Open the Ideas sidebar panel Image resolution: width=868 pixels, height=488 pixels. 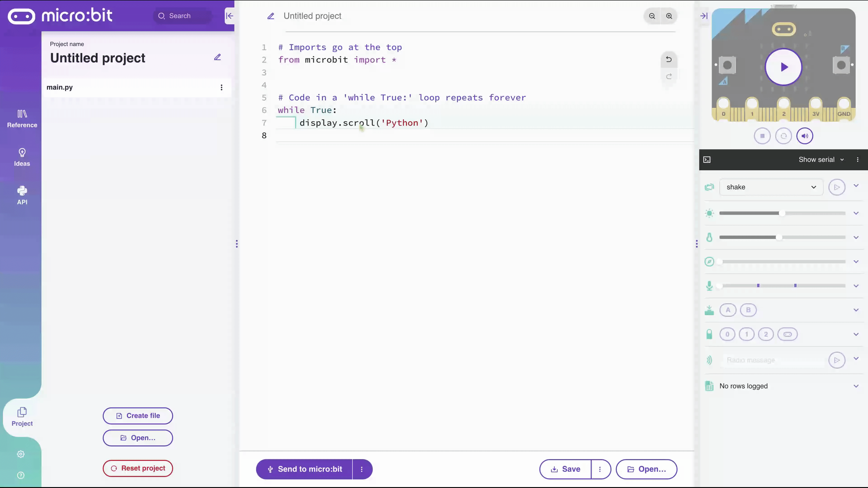[22, 157]
